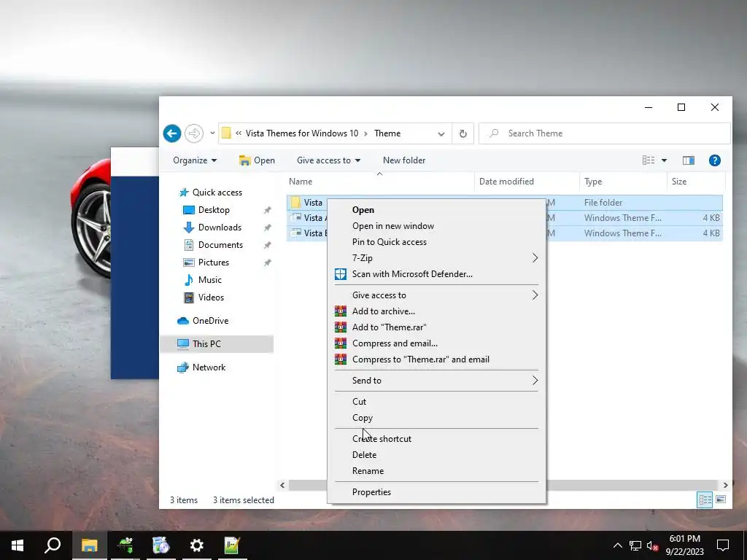Open Settings gear on the taskbar
747x560 pixels.
[196, 545]
